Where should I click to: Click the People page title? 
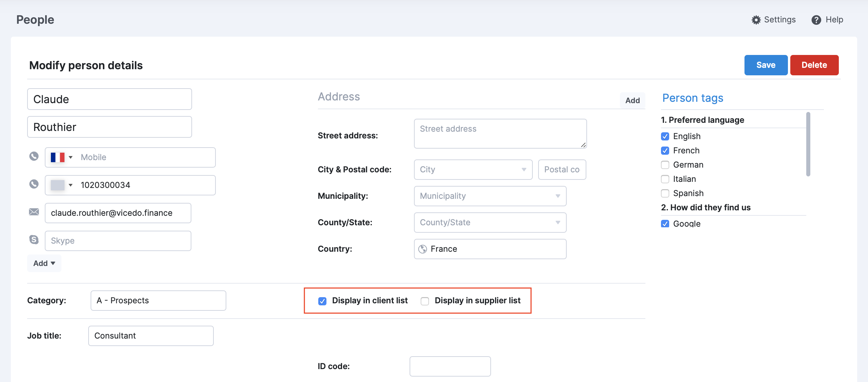(x=35, y=20)
